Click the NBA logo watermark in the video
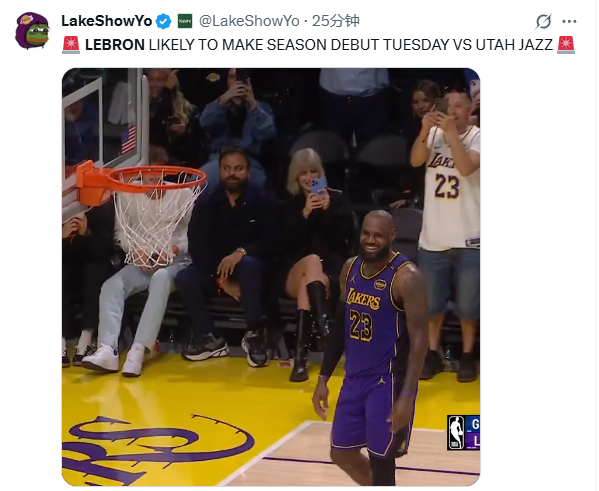599x491 pixels. pyautogui.click(x=455, y=432)
